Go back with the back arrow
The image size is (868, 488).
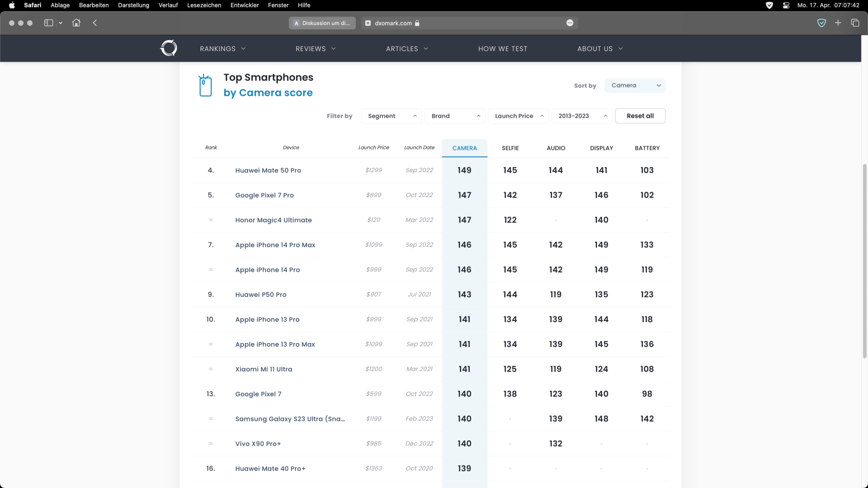pyautogui.click(x=95, y=23)
